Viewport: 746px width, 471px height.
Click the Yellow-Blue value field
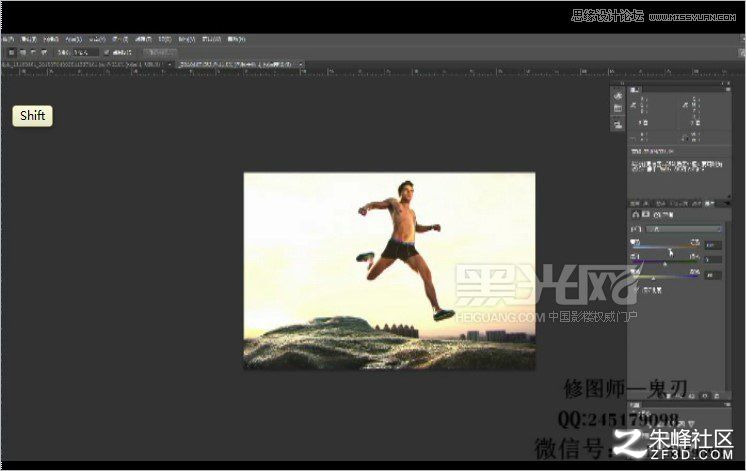(x=713, y=275)
